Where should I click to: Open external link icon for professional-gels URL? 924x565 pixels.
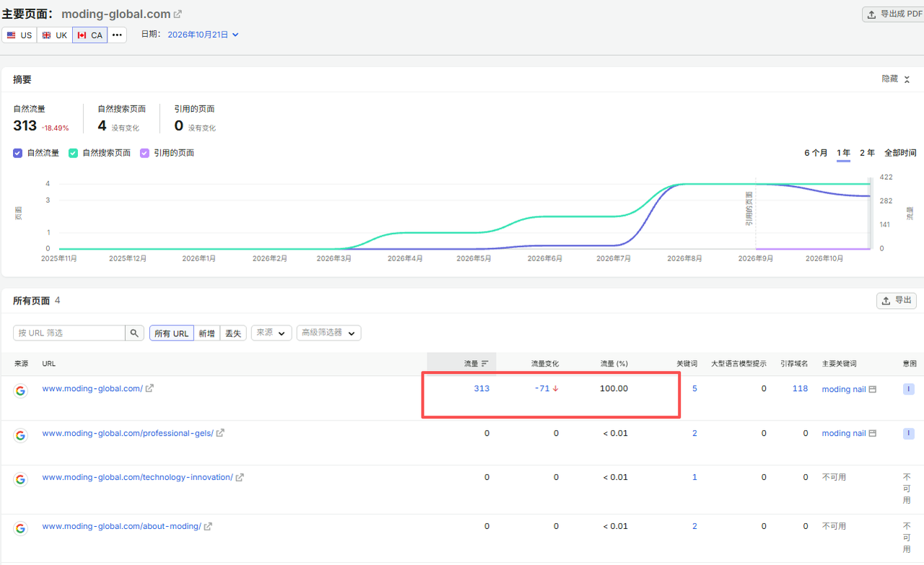tap(220, 433)
